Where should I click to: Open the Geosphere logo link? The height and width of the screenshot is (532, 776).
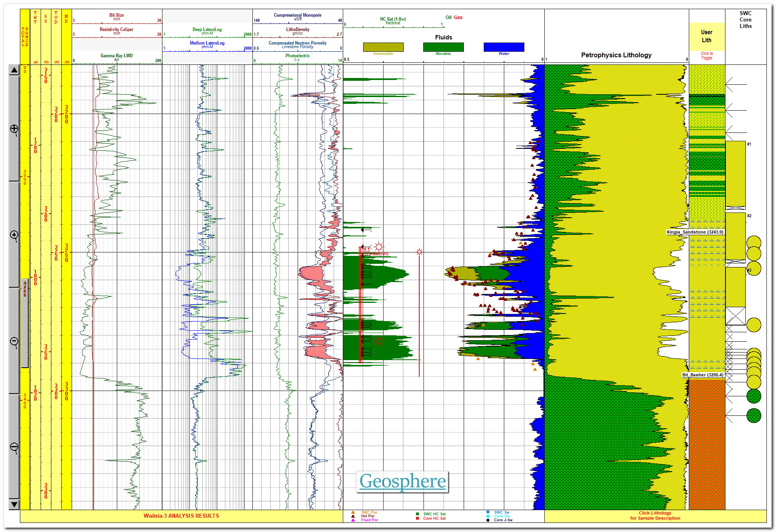403,481
